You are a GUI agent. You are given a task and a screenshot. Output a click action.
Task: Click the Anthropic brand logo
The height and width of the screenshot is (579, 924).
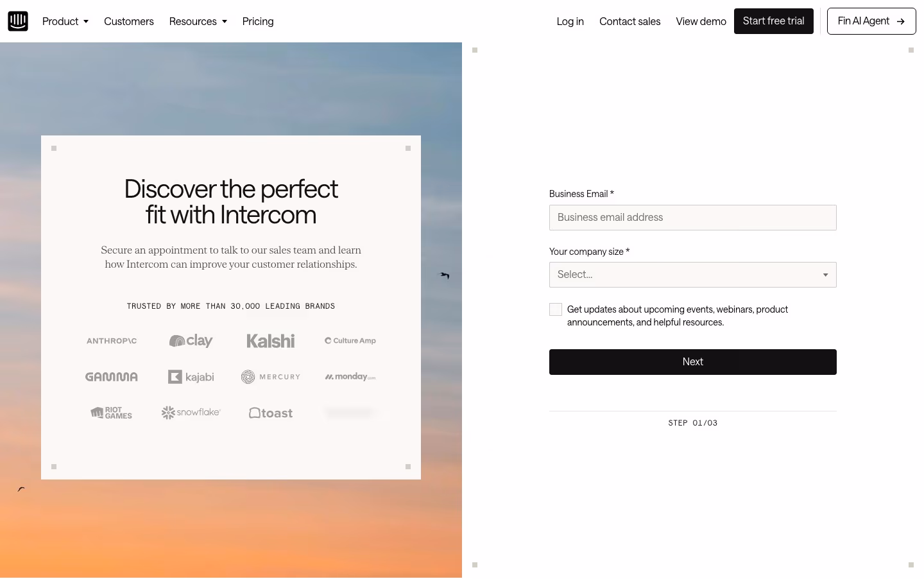point(112,341)
